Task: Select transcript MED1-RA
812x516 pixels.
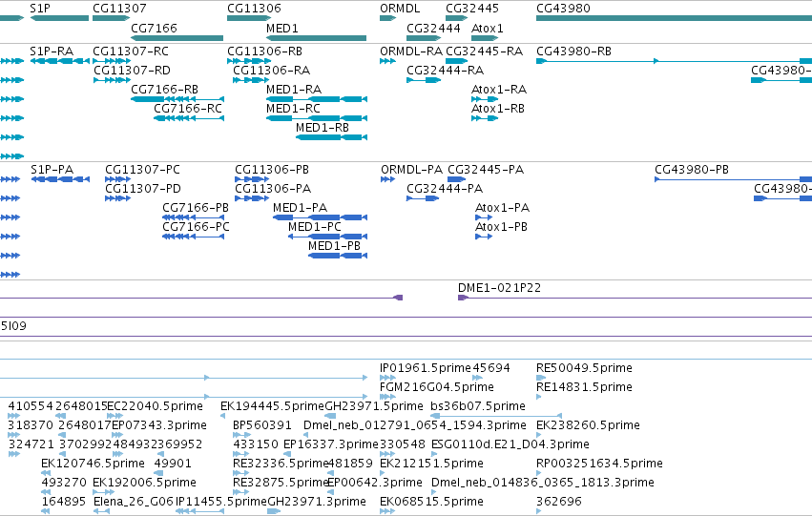Action: tap(294, 90)
